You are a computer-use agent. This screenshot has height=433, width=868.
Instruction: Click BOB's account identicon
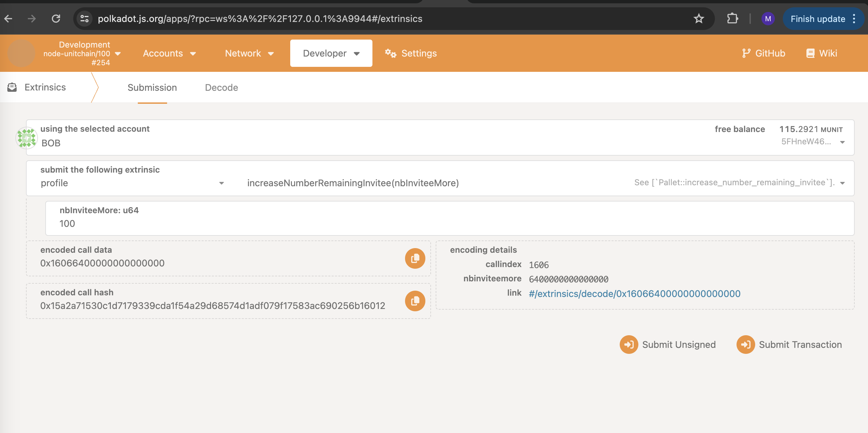click(27, 138)
